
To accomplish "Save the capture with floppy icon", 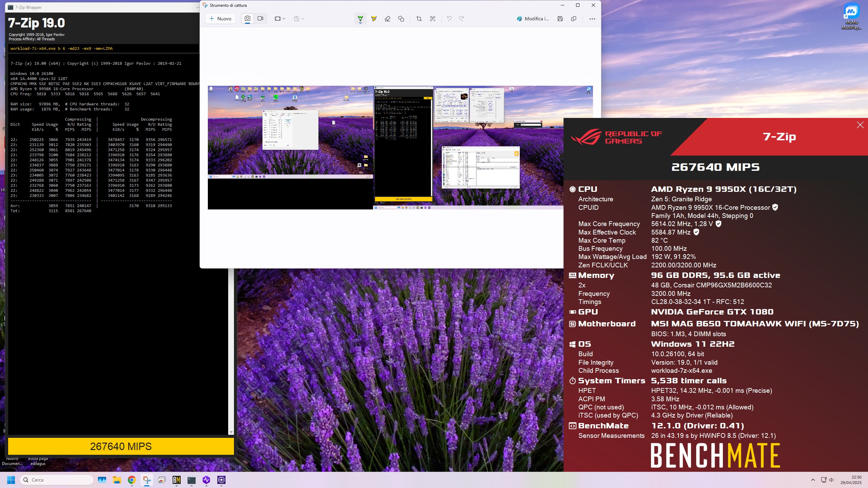I will 560,19.
